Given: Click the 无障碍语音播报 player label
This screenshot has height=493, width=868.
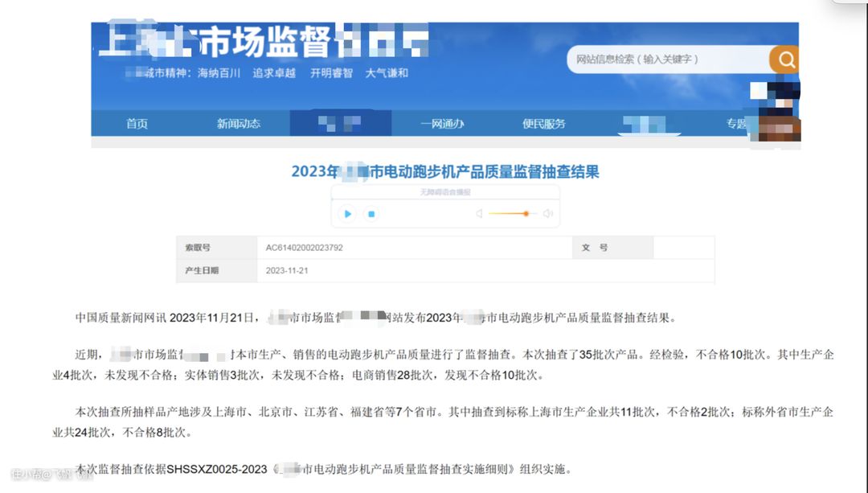Looking at the screenshot, I should pos(444,192).
